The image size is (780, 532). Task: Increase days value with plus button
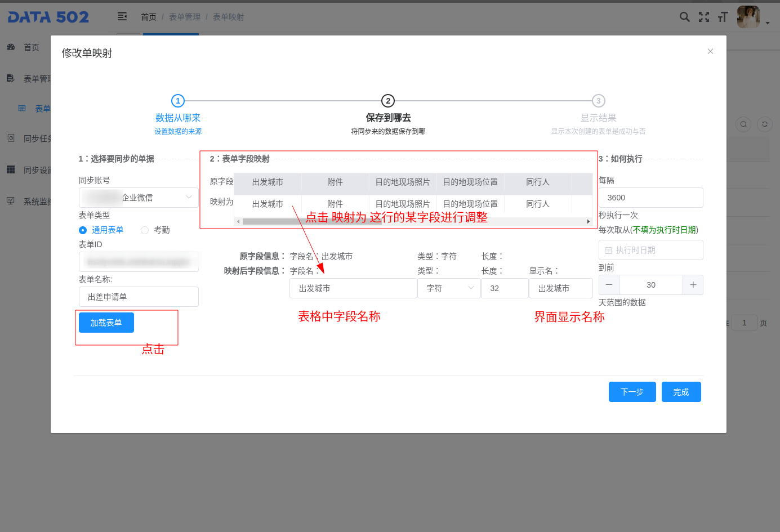coord(693,285)
